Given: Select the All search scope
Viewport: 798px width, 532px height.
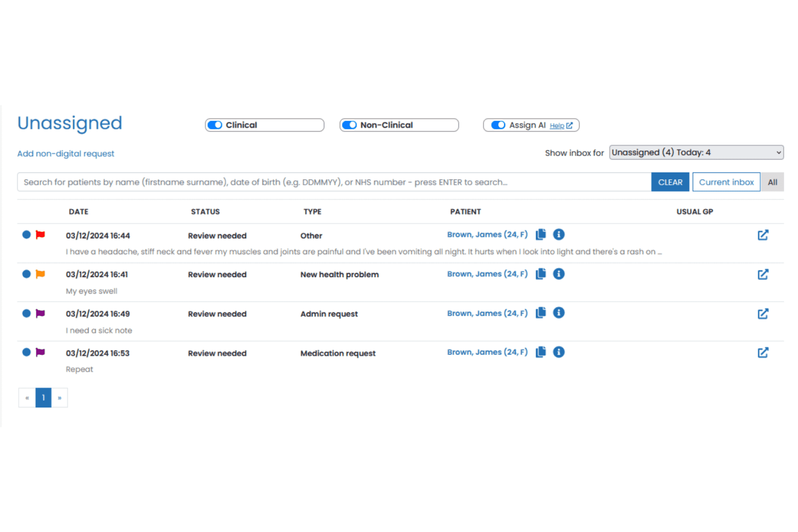Looking at the screenshot, I should (x=772, y=182).
